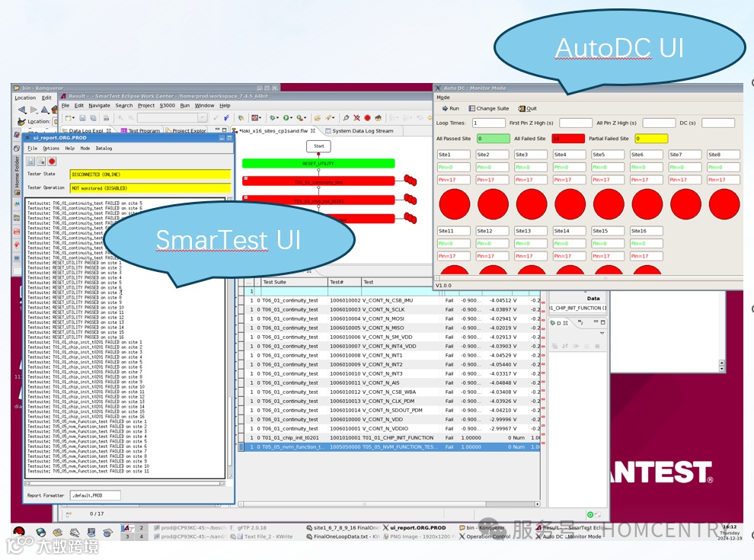Screen dimensions: 754x560
Task: Click the green All Passed Site indicator
Action: click(493, 139)
